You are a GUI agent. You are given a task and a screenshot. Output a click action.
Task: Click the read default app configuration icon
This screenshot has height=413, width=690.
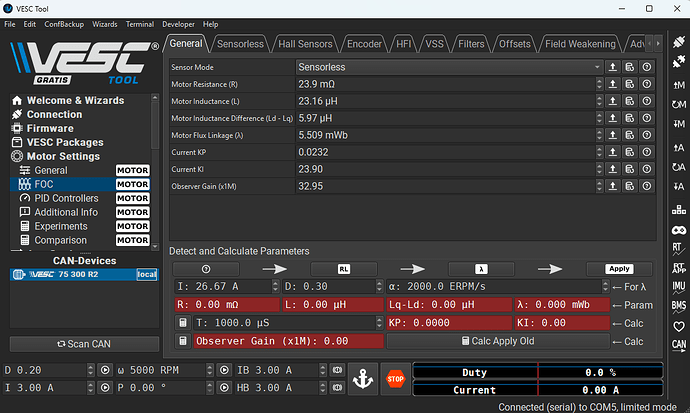[679, 167]
